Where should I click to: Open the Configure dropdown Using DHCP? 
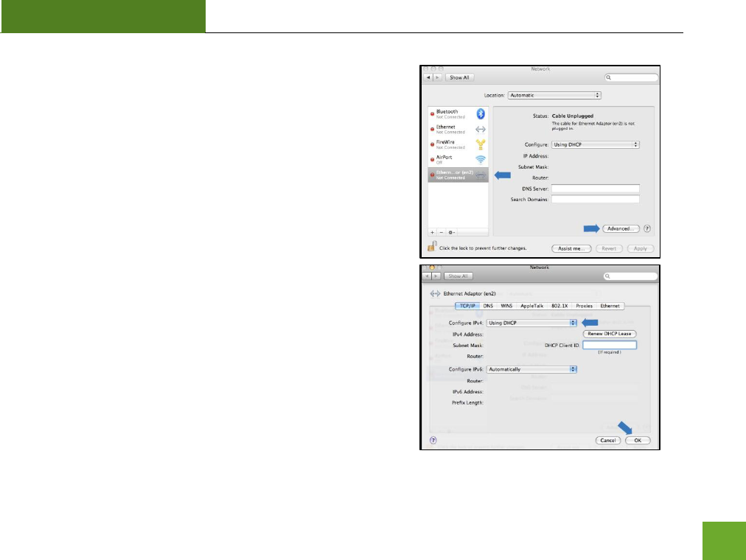tap(595, 144)
